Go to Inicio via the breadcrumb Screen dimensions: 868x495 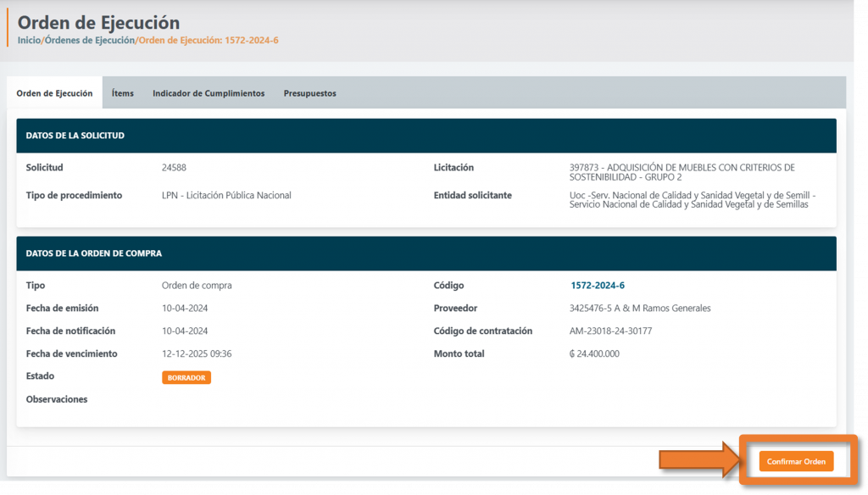coord(29,40)
